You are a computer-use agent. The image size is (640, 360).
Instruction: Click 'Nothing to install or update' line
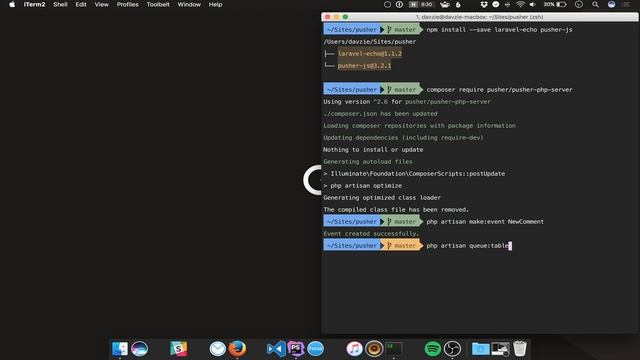[373, 150]
